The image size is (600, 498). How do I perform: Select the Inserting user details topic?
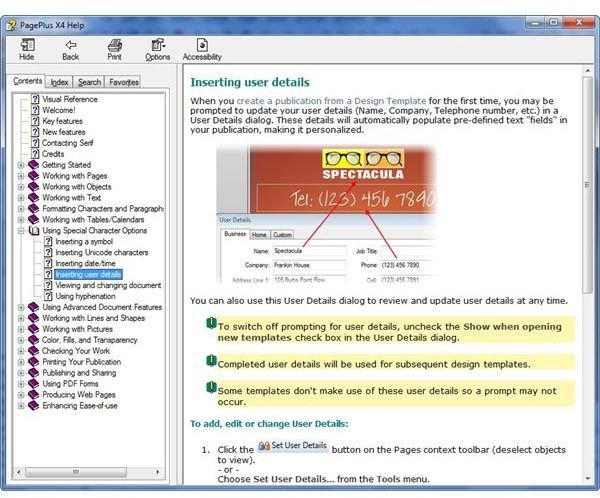point(88,274)
